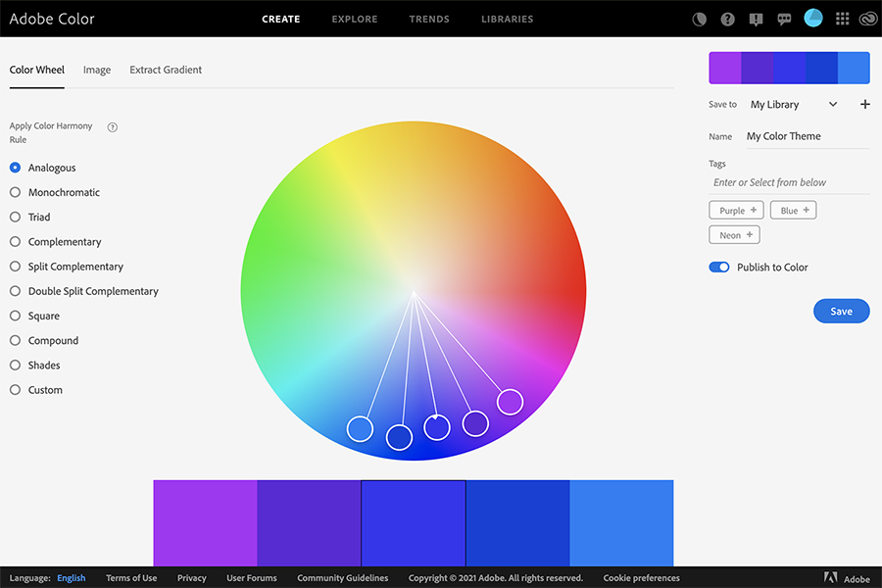Select the Double Split Complementary rule
Viewport: 882px width, 588px height.
(x=84, y=291)
